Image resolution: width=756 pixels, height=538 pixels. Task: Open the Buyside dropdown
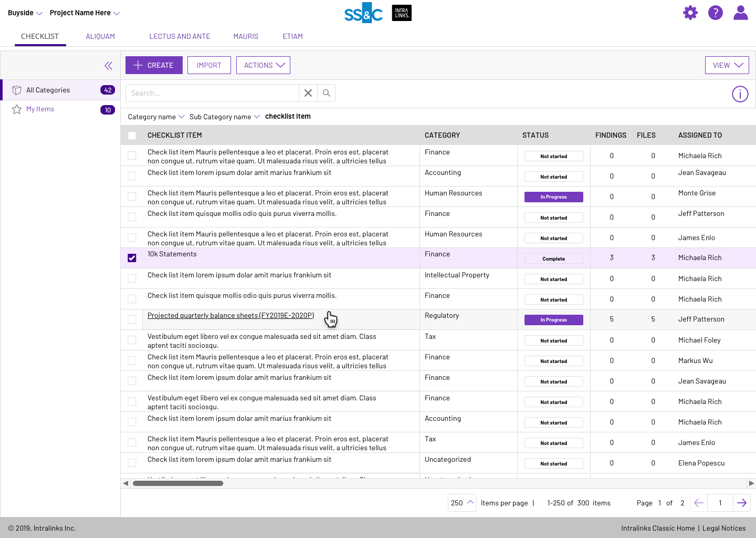pos(25,13)
